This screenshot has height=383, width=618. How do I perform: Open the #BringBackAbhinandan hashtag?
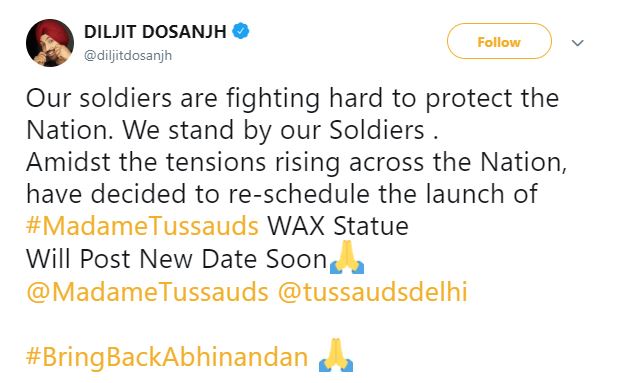click(x=167, y=357)
